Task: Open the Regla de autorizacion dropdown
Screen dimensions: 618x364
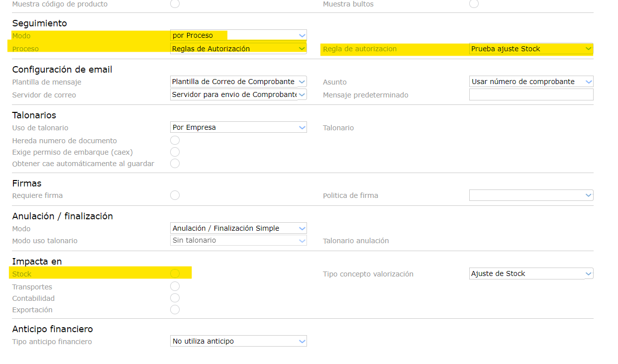Action: [531, 49]
